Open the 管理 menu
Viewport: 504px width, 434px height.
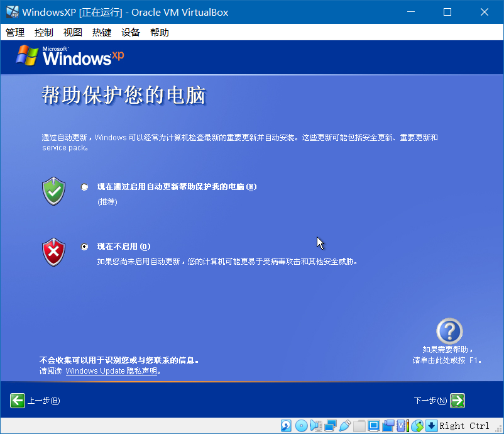click(15, 32)
